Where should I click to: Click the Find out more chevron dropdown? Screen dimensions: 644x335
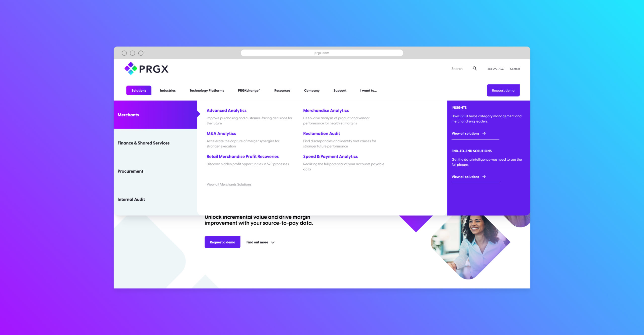coord(273,242)
